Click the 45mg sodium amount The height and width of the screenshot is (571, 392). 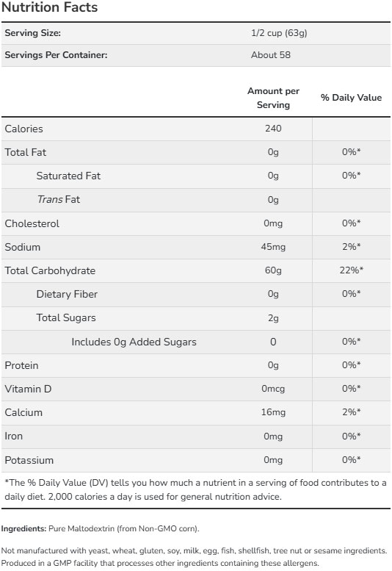[273, 247]
